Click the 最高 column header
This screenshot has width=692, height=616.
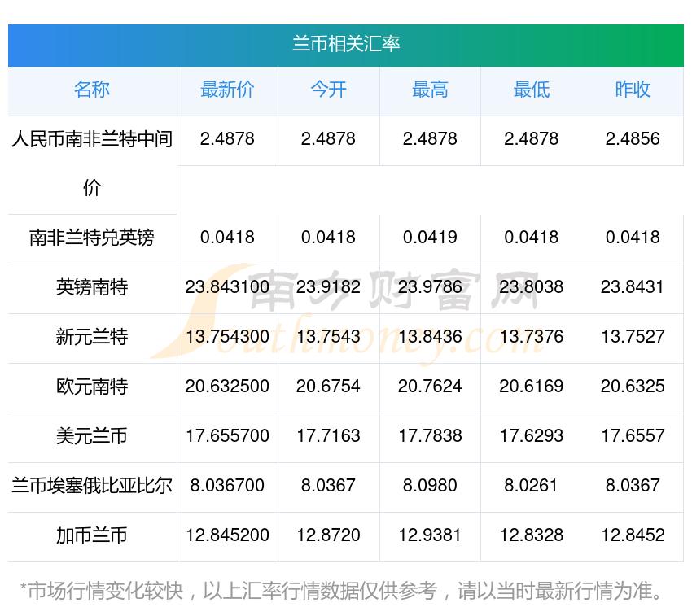[x=430, y=90]
